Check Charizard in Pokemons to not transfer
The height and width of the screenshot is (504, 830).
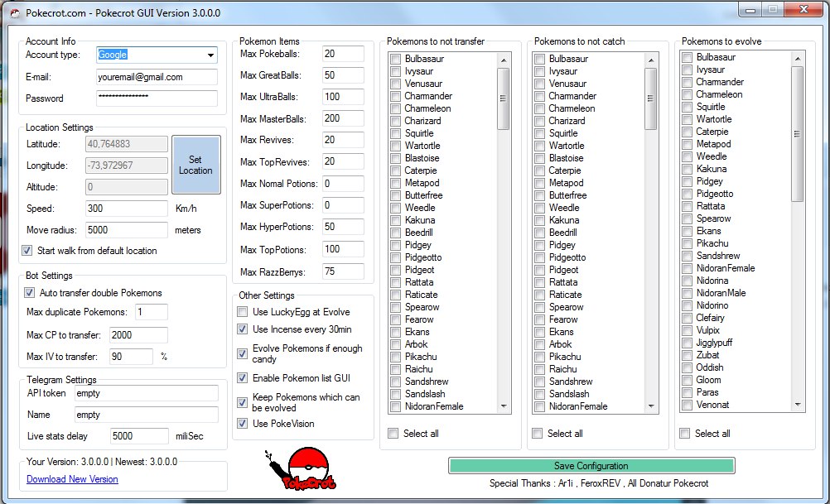[396, 121]
